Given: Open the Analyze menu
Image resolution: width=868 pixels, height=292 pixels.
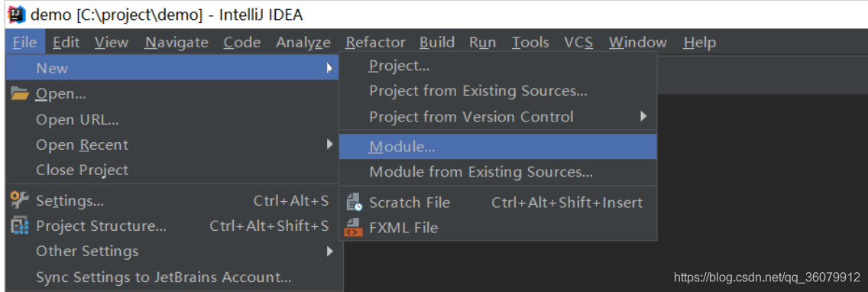Looking at the screenshot, I should click(x=303, y=42).
